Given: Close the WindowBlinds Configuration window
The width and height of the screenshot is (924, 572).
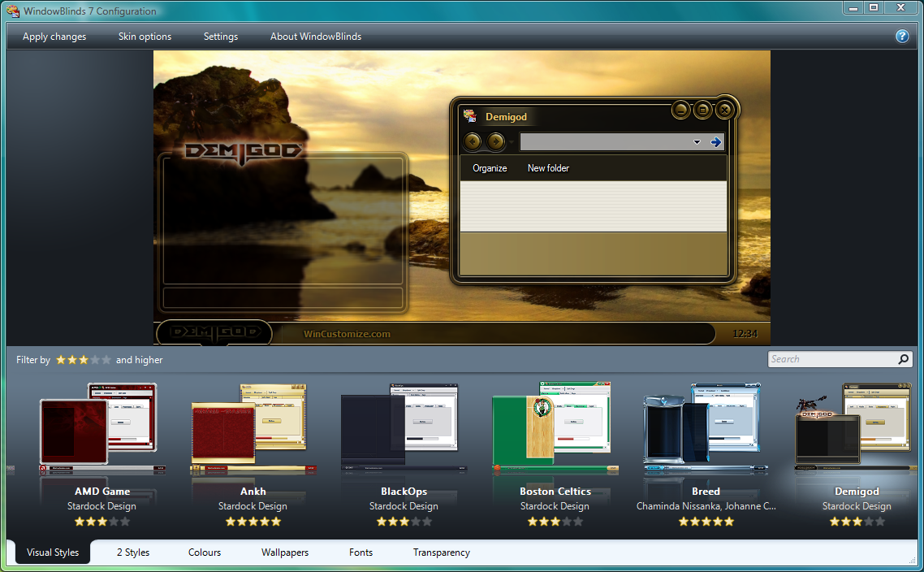Looking at the screenshot, I should click(x=900, y=7).
